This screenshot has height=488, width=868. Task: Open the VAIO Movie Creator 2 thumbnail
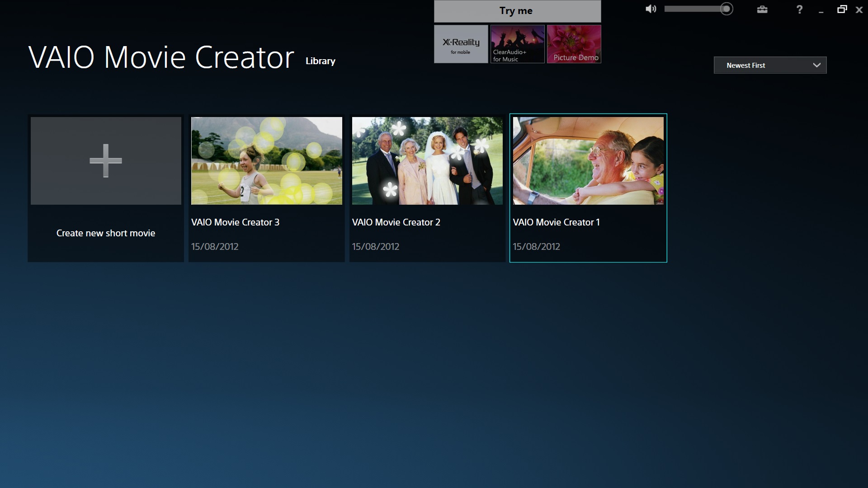click(x=427, y=161)
